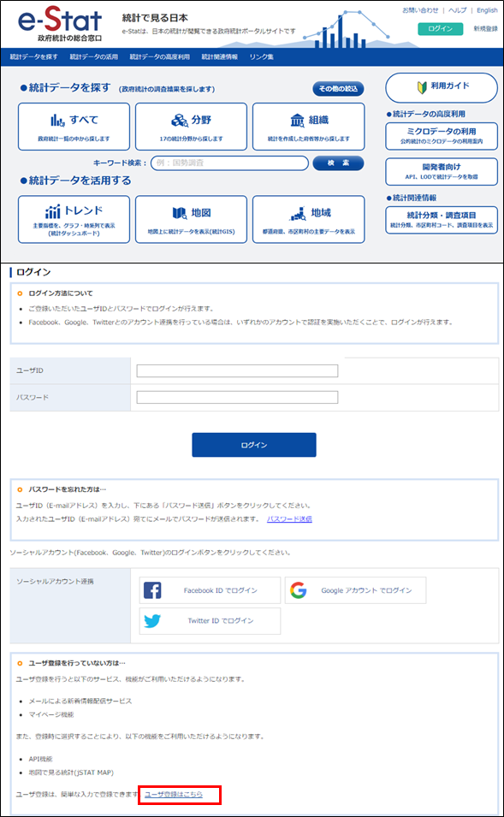
Task: Click パスワード送信 link
Action: (289, 519)
